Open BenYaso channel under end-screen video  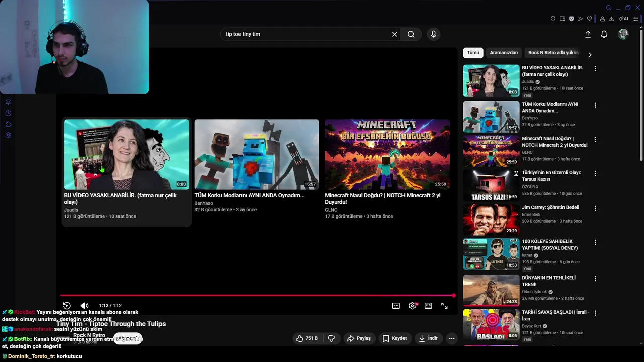204,203
